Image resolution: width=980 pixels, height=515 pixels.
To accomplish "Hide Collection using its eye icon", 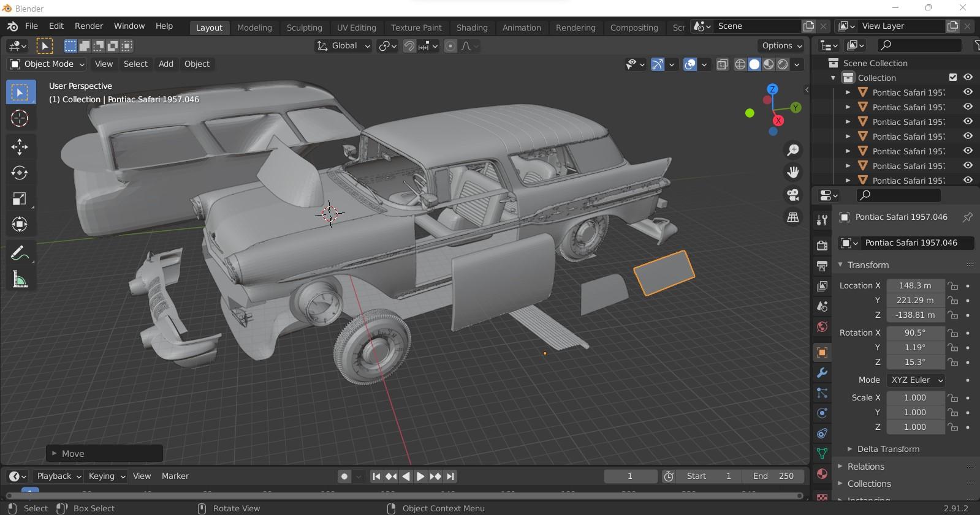I will click(968, 78).
